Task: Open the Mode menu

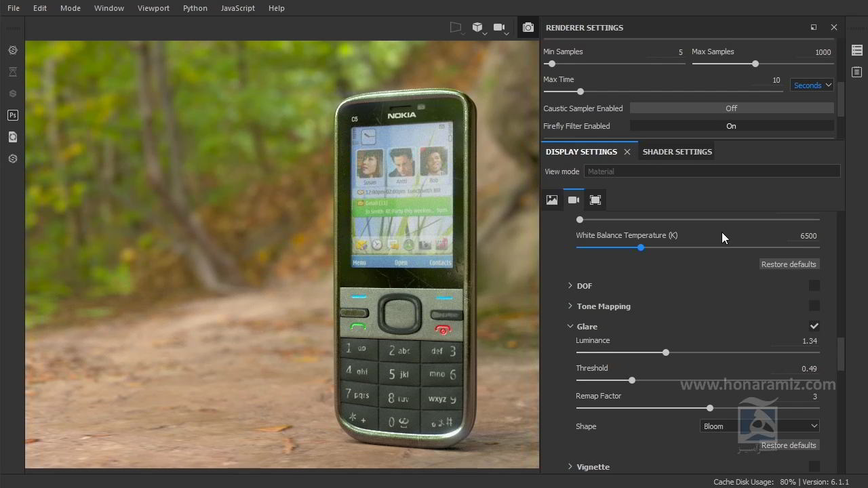Action: [x=71, y=8]
